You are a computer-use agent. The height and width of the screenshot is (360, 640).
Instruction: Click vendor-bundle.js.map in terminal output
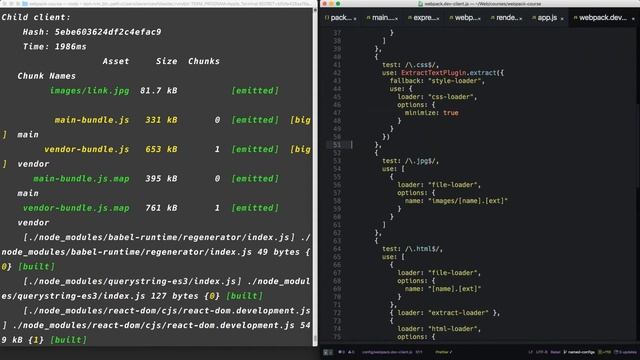tap(76, 208)
